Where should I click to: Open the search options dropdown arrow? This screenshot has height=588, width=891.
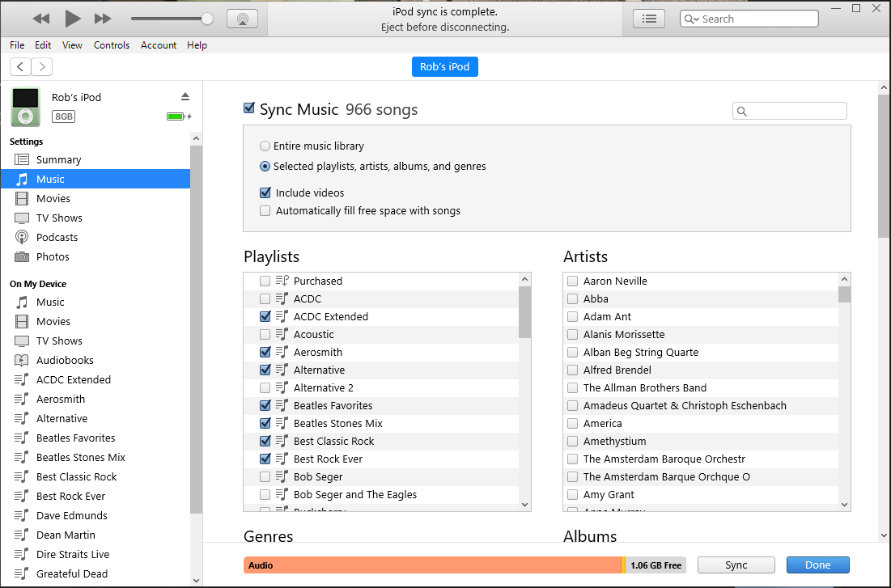pyautogui.click(x=696, y=19)
